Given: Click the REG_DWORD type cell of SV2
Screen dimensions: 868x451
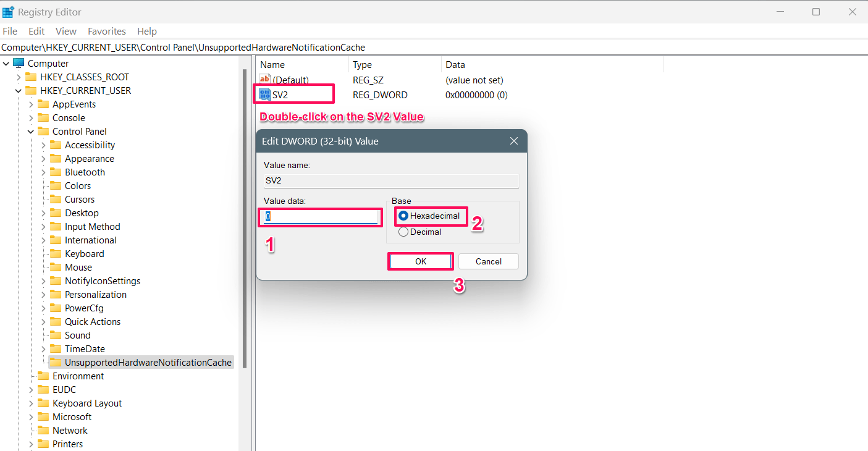Looking at the screenshot, I should 380,95.
